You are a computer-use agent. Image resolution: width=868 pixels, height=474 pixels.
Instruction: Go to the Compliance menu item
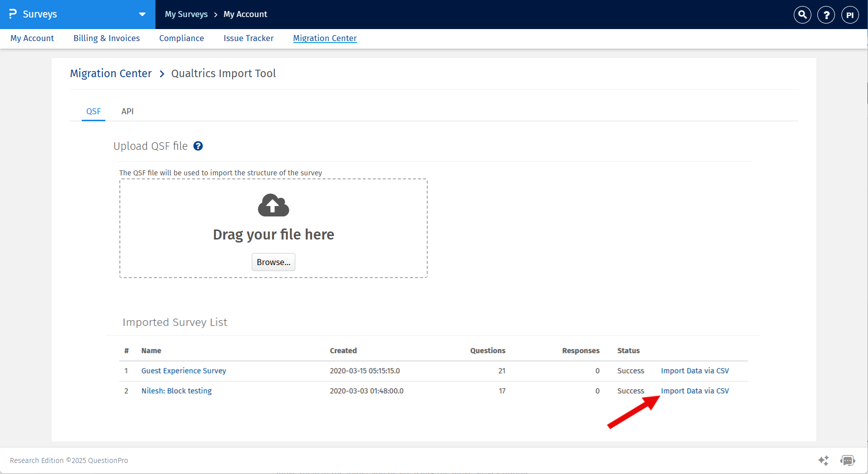pos(182,38)
